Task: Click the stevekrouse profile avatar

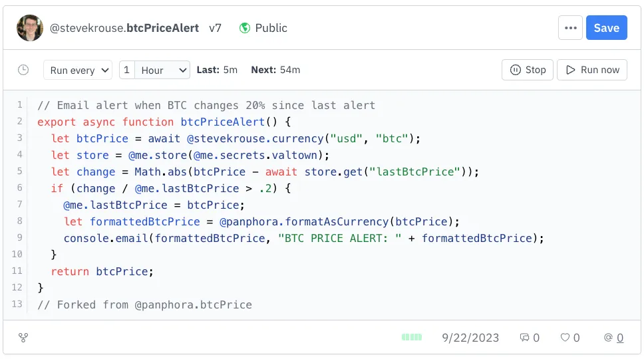Action: pyautogui.click(x=30, y=28)
